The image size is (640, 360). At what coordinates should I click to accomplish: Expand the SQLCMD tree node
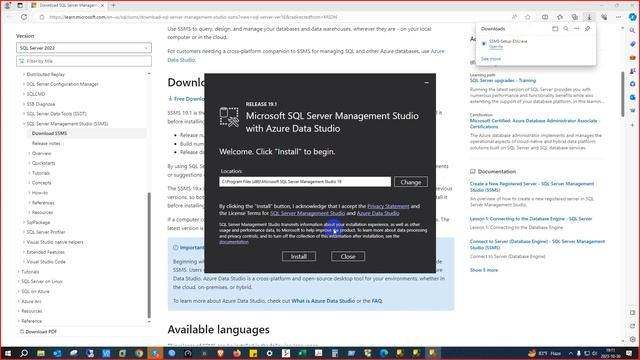click(x=24, y=94)
